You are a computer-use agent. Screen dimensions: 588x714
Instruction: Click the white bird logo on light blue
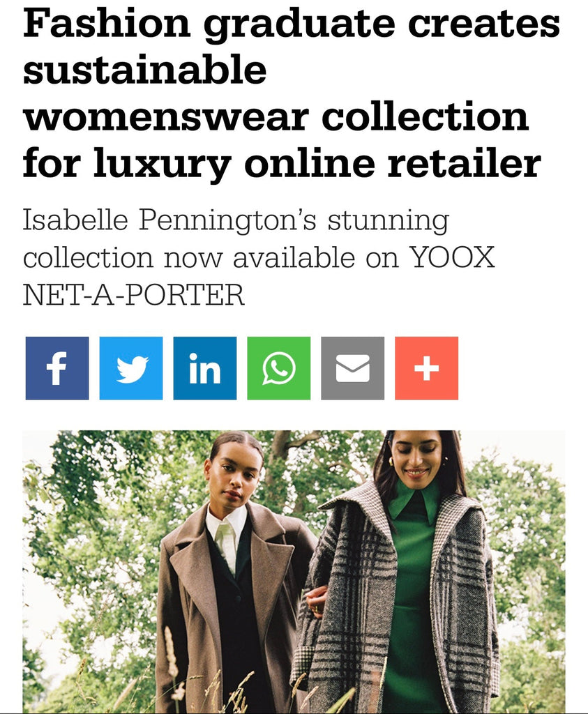coord(132,370)
